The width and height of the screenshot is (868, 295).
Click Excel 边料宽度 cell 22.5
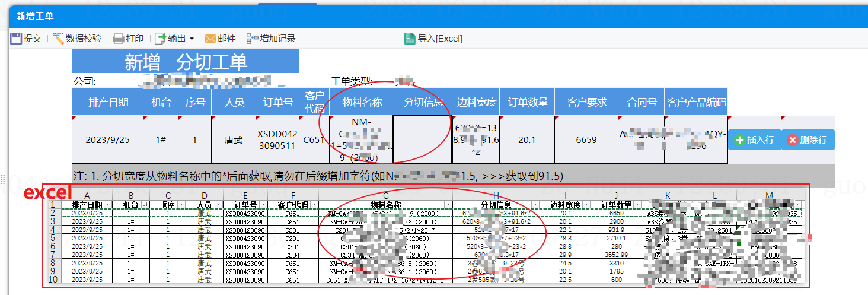tap(564, 280)
